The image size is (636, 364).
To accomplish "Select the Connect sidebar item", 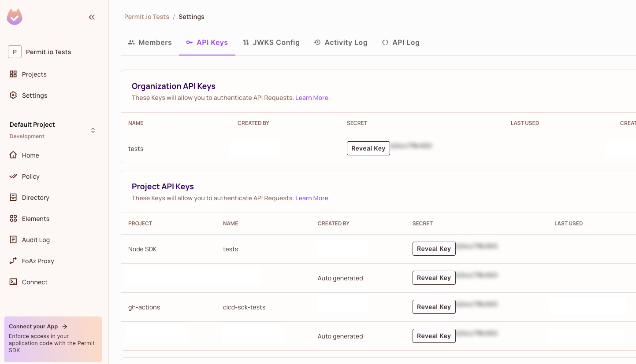I will pyautogui.click(x=34, y=282).
